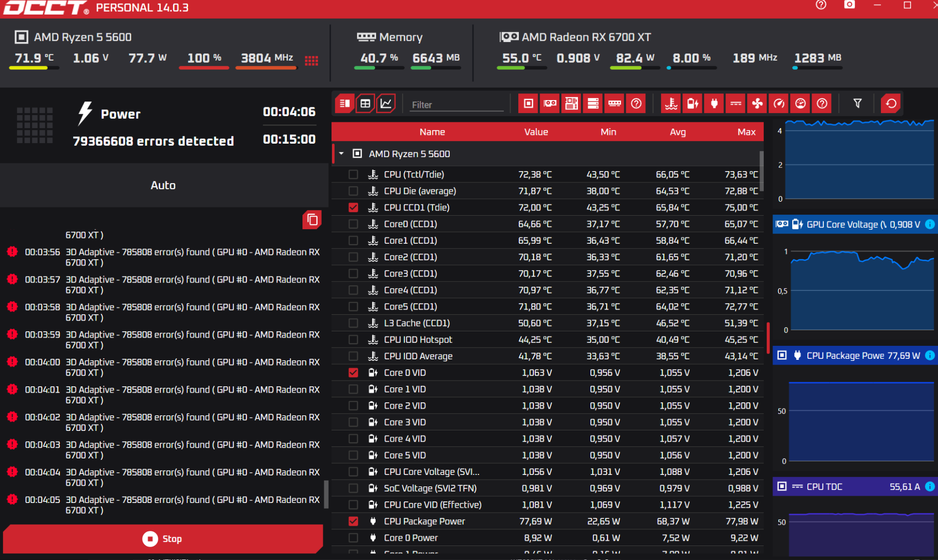Click the Memory usage 40.7 % bar

coord(379,68)
